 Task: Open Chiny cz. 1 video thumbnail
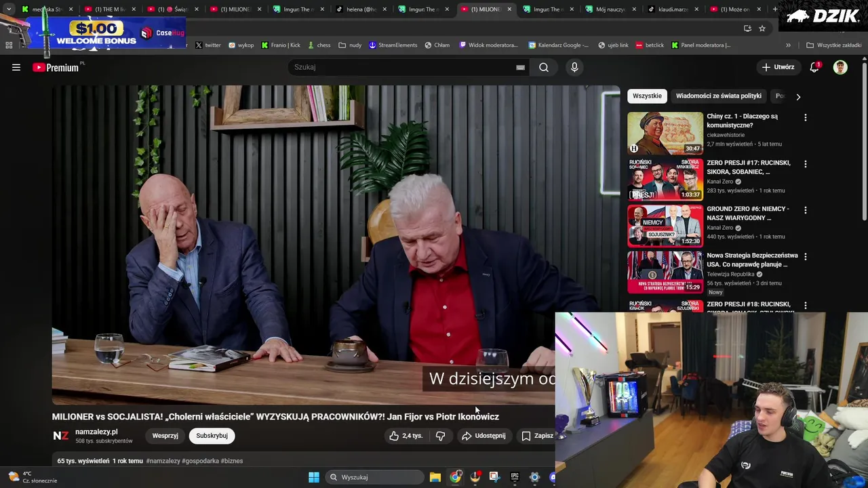(x=665, y=133)
